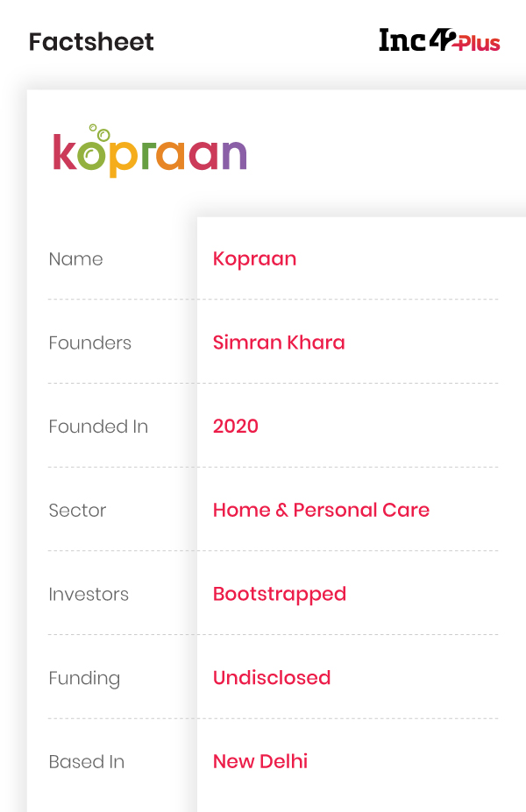Click the purple letter n in Kopraan logo
526x812 pixels.
point(233,155)
